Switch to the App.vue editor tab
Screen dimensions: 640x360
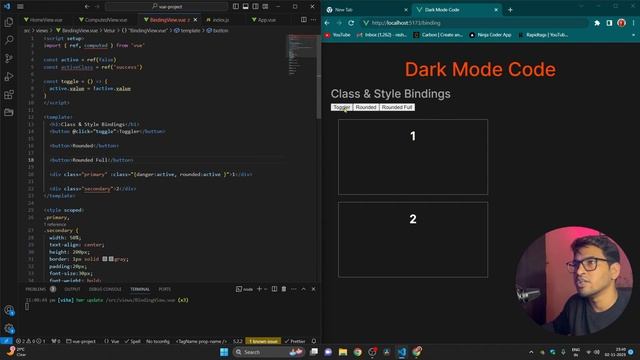point(264,20)
